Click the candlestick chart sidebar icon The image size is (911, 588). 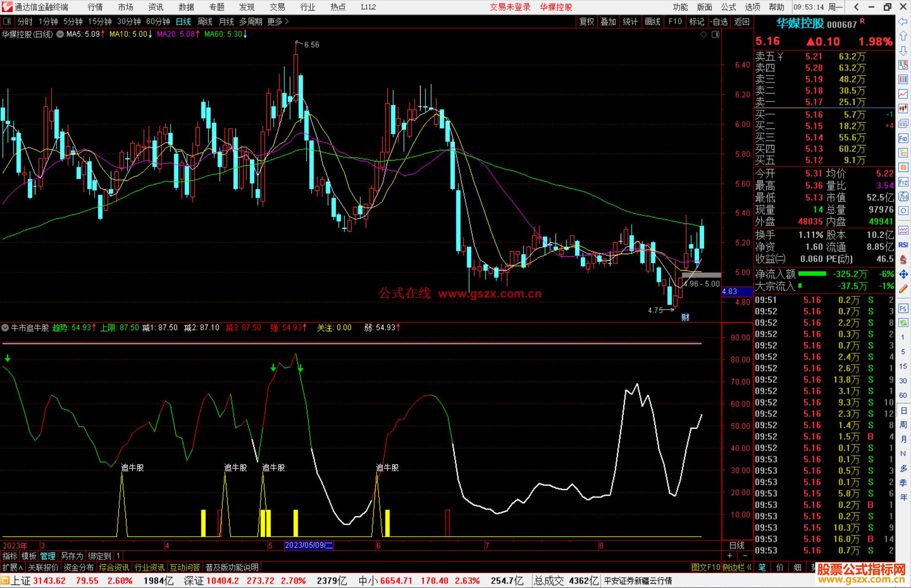(x=903, y=109)
